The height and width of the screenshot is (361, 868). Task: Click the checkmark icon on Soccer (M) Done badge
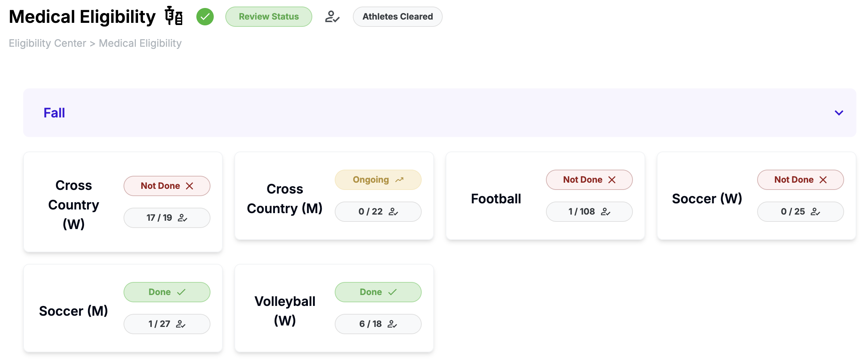(x=181, y=292)
